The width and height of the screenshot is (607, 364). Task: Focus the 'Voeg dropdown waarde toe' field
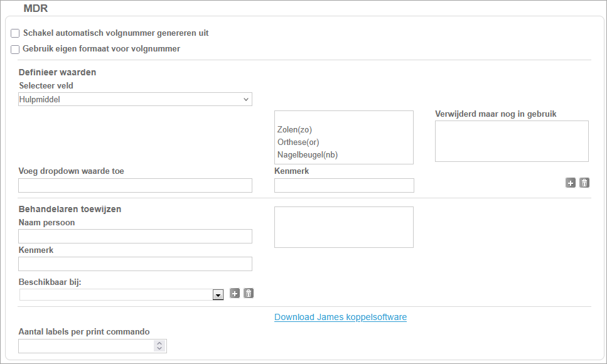pyautogui.click(x=135, y=185)
